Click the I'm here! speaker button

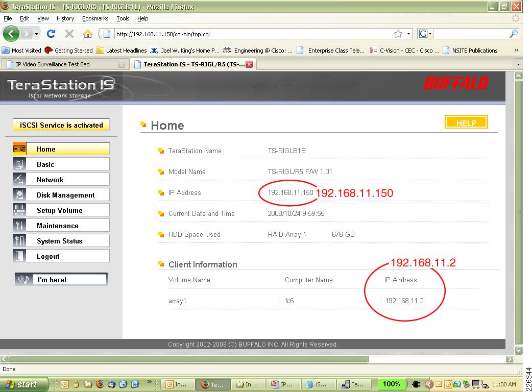tap(61, 279)
